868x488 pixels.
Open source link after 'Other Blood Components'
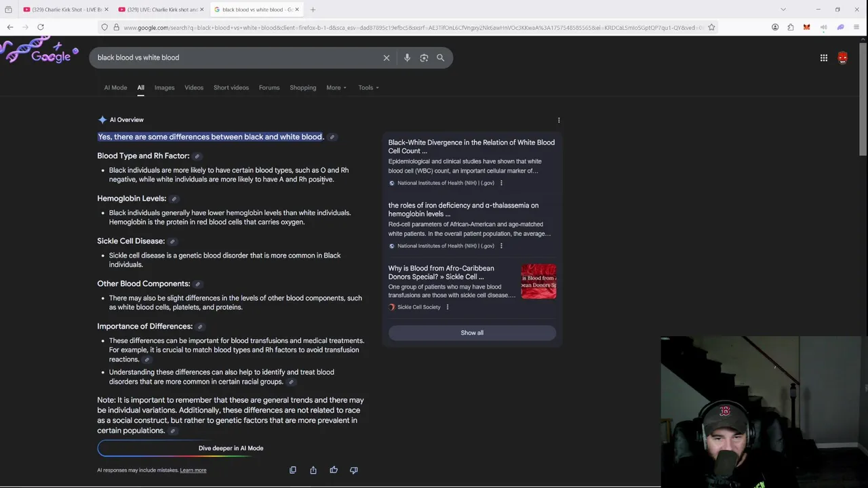click(x=197, y=285)
